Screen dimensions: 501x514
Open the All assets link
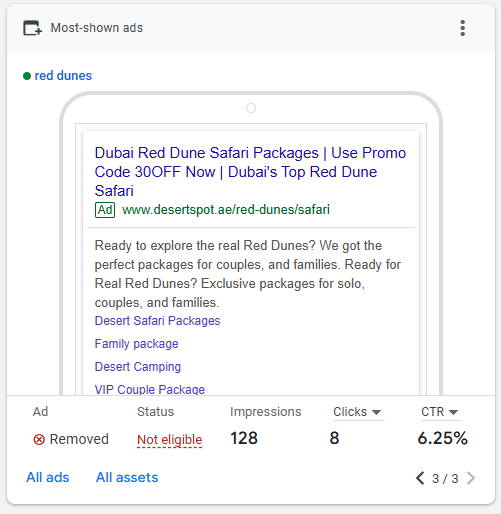pyautogui.click(x=127, y=477)
